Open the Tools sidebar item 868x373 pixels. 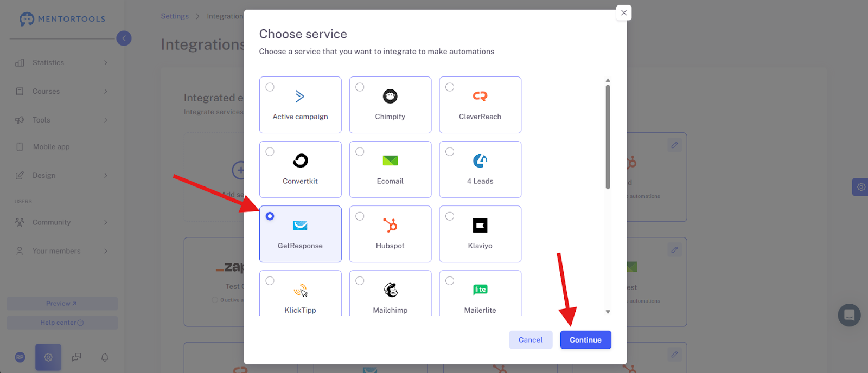coord(62,120)
